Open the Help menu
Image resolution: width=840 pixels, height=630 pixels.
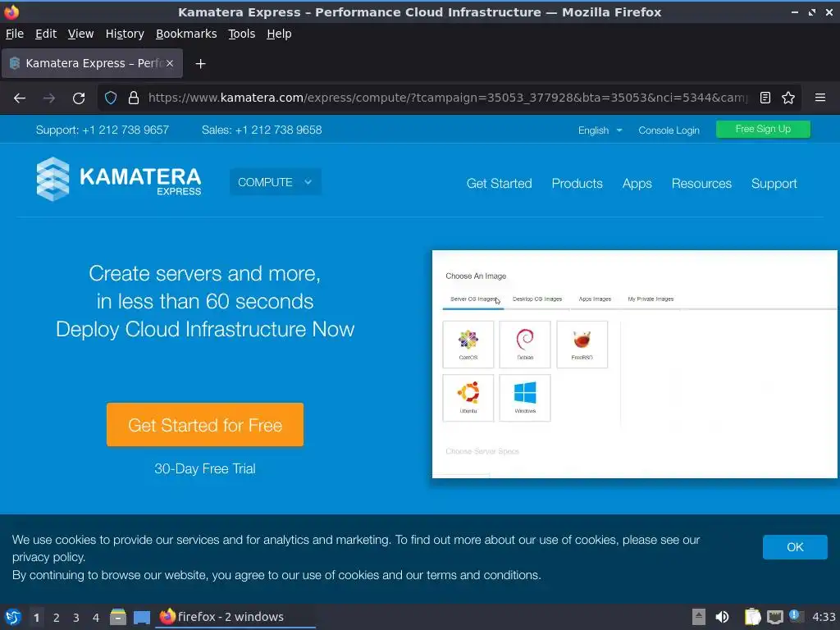(x=279, y=34)
